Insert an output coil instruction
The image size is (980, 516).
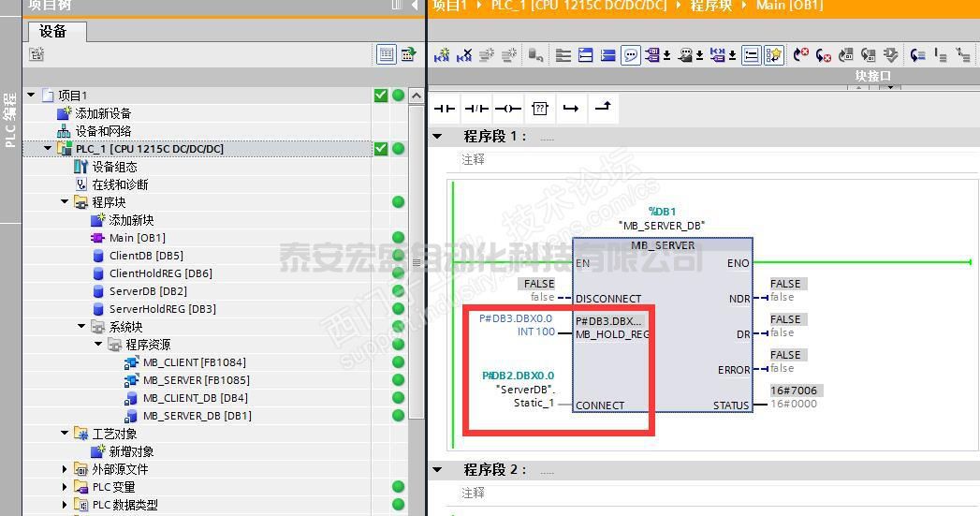(x=508, y=109)
